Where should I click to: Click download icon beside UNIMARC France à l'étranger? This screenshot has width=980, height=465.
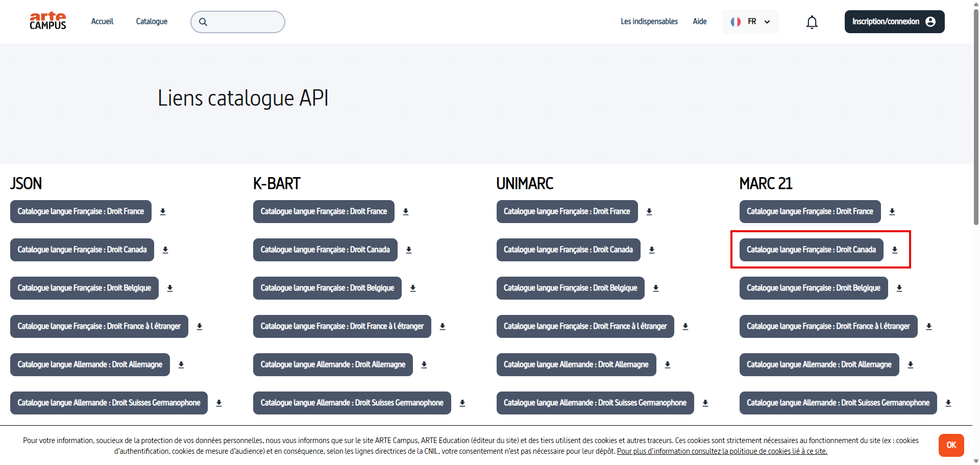tap(685, 327)
